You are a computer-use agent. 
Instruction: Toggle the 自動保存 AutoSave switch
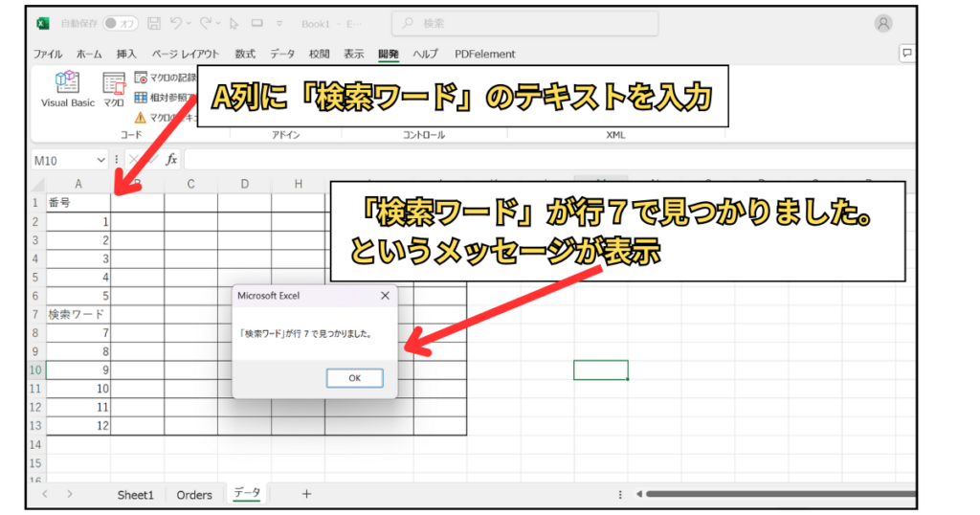click(x=121, y=23)
